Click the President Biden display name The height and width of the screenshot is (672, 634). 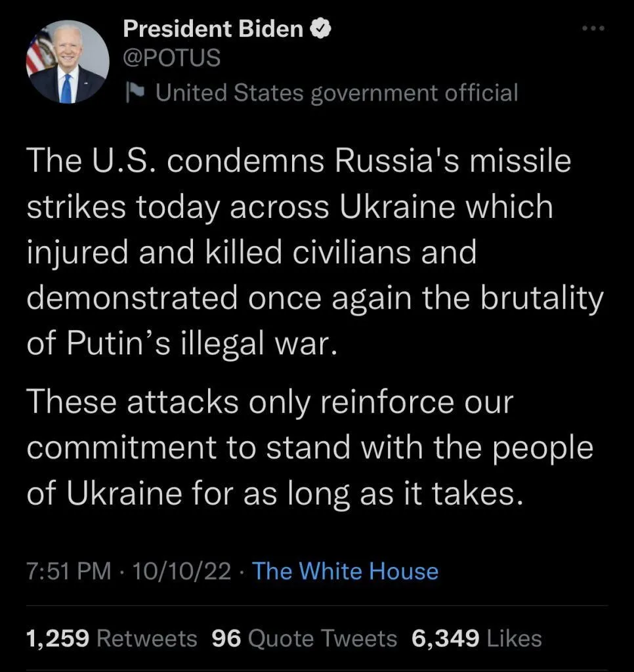click(x=213, y=29)
